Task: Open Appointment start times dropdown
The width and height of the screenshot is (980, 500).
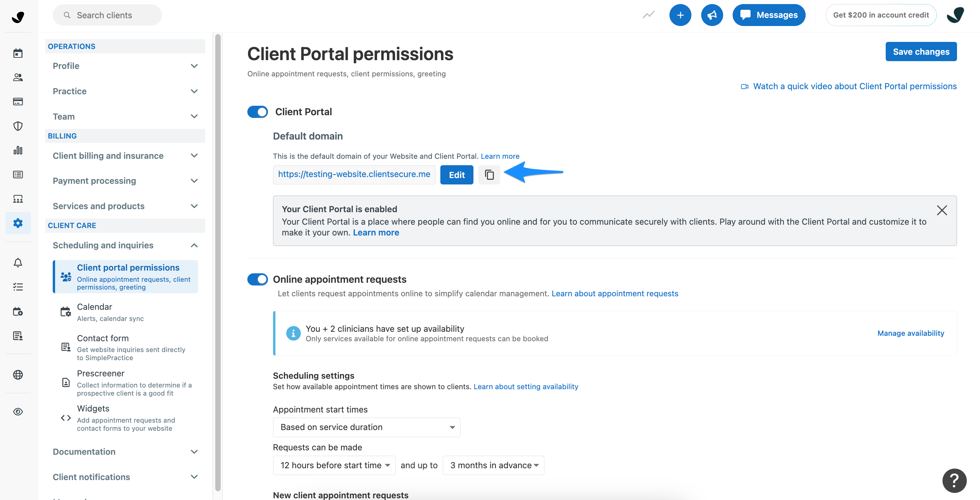Action: pyautogui.click(x=367, y=427)
